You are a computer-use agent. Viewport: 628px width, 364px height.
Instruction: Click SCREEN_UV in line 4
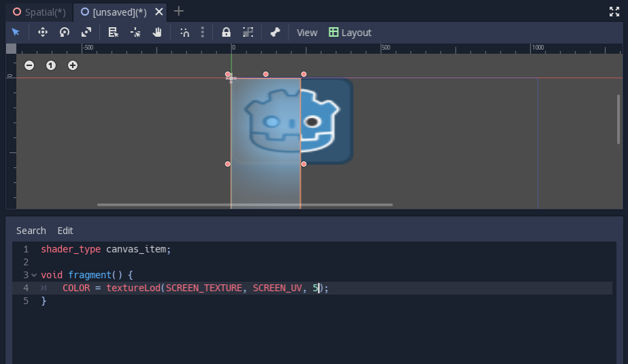click(277, 288)
